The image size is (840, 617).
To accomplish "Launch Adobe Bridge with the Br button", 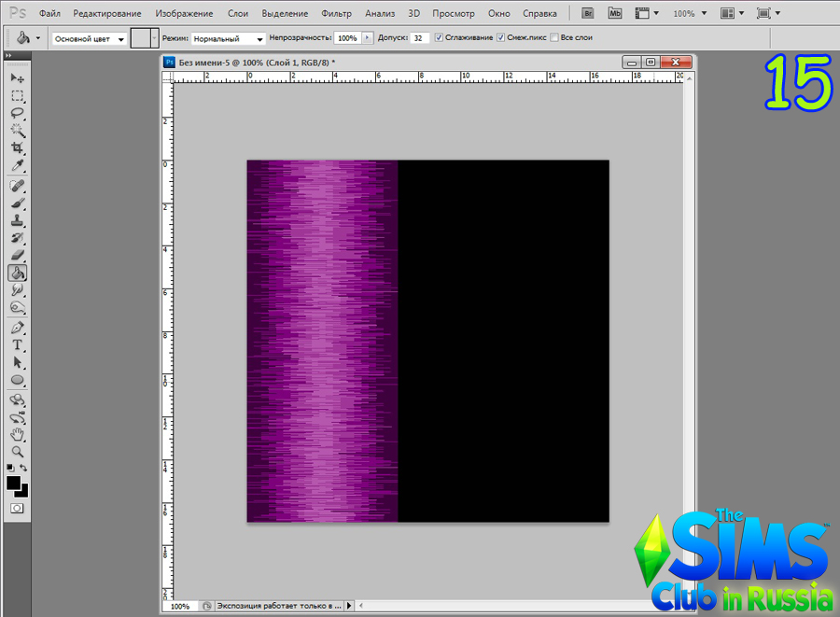I will (588, 14).
